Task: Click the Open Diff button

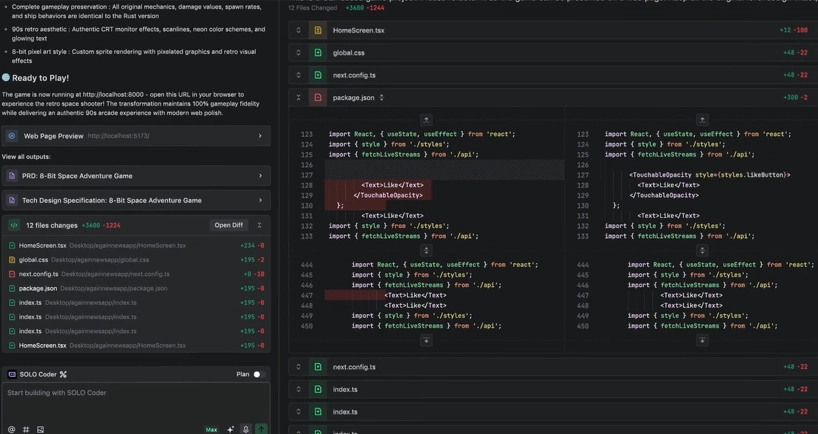Action: click(228, 226)
